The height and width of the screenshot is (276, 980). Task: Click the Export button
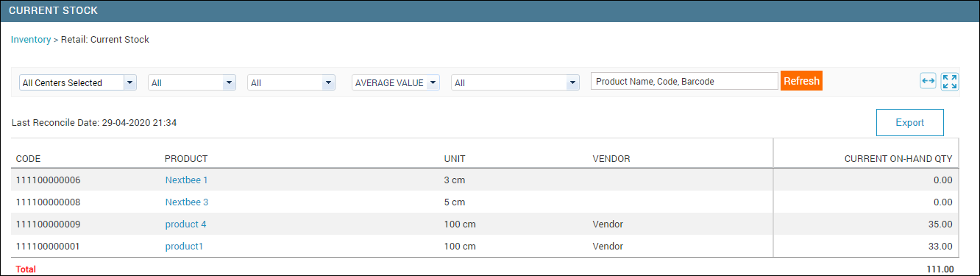click(909, 123)
